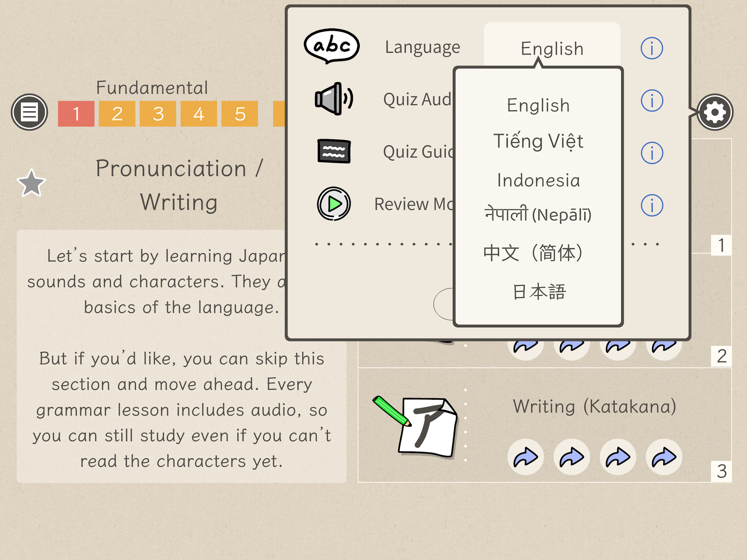
Task: Click first blue arrow under Writing (Katakana)
Action: pyautogui.click(x=526, y=457)
